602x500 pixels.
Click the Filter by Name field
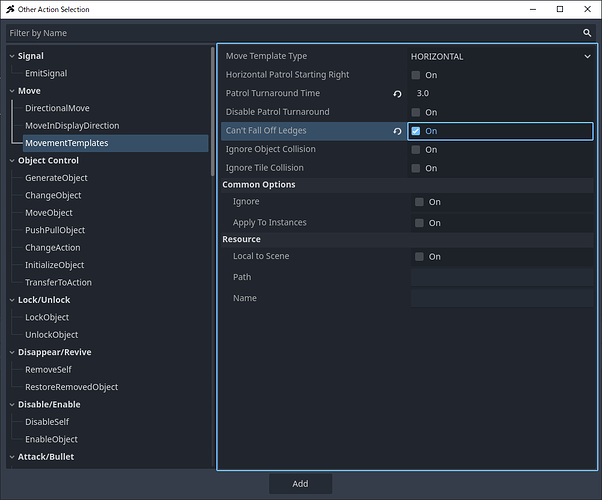pos(290,32)
